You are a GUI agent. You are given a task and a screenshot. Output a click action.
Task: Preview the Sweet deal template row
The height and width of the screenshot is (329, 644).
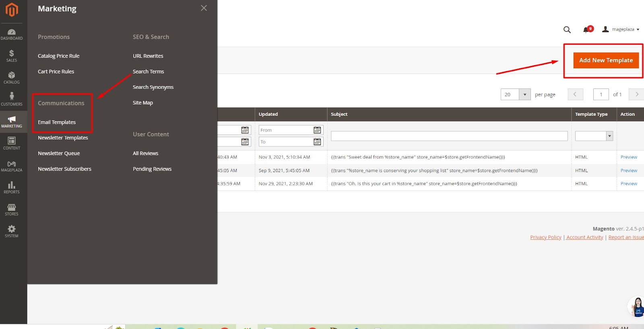pos(629,157)
